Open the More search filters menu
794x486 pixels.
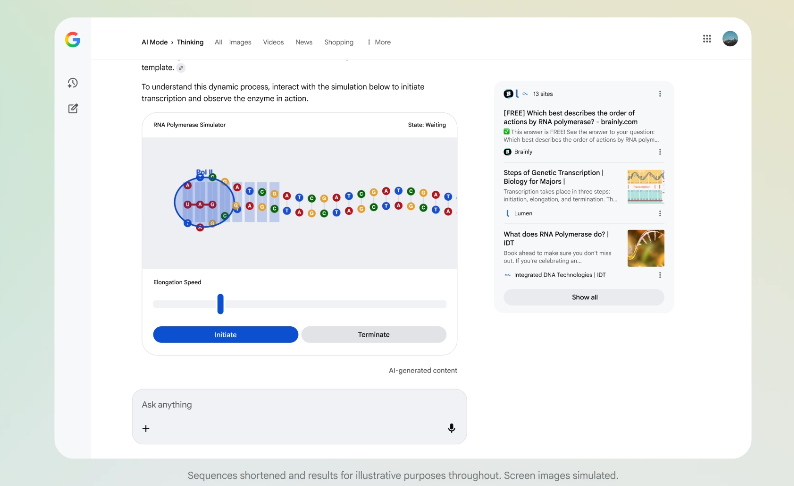(379, 42)
